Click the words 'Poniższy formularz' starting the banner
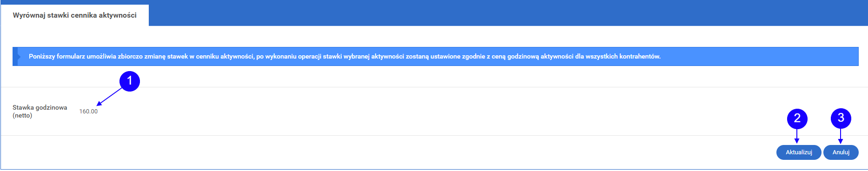This screenshot has width=868, height=171. pos(57,56)
